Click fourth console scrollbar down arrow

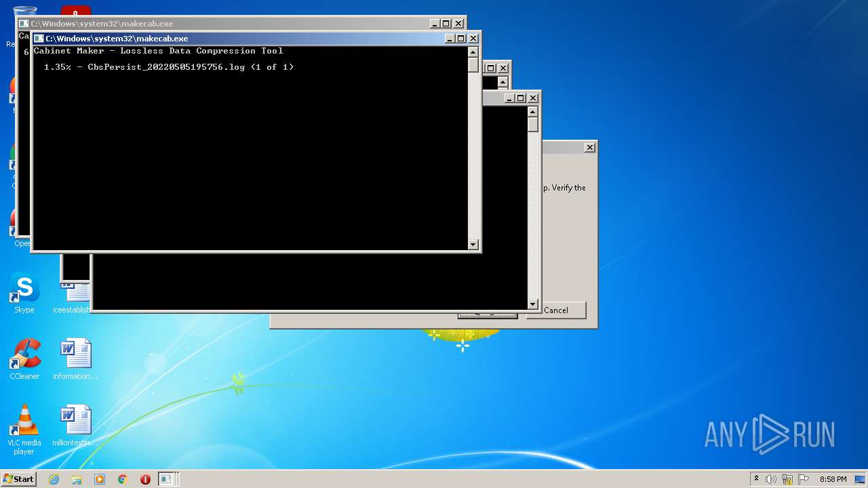(533, 304)
